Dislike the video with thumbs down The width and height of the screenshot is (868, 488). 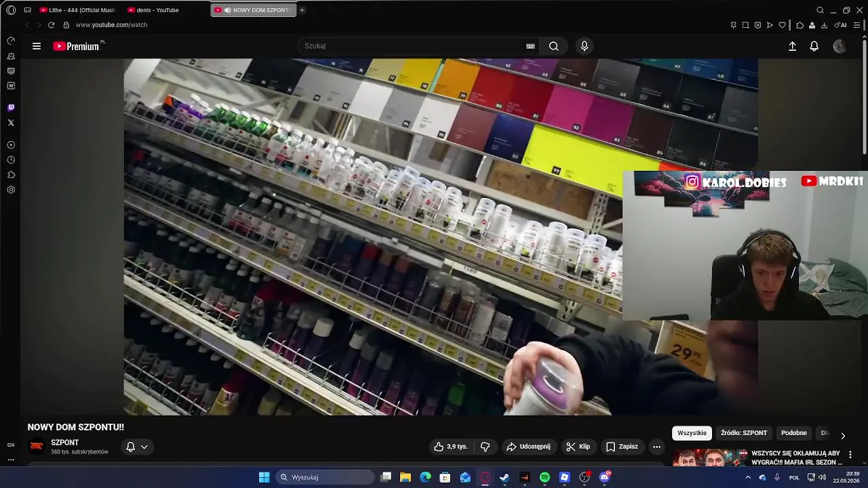point(485,447)
